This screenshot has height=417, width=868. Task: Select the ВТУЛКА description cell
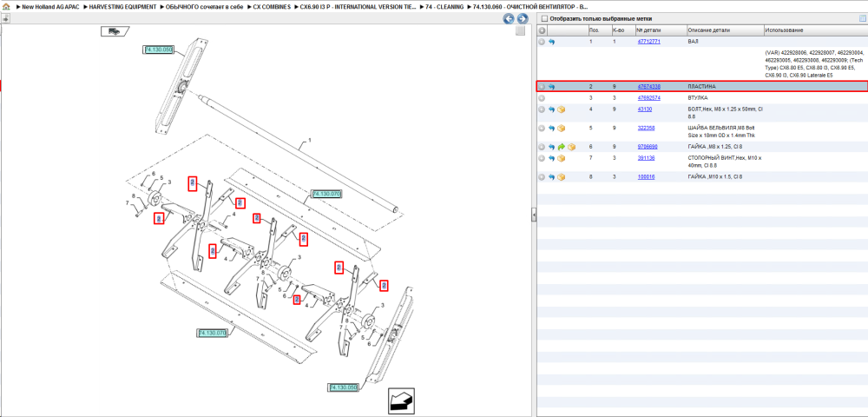697,98
